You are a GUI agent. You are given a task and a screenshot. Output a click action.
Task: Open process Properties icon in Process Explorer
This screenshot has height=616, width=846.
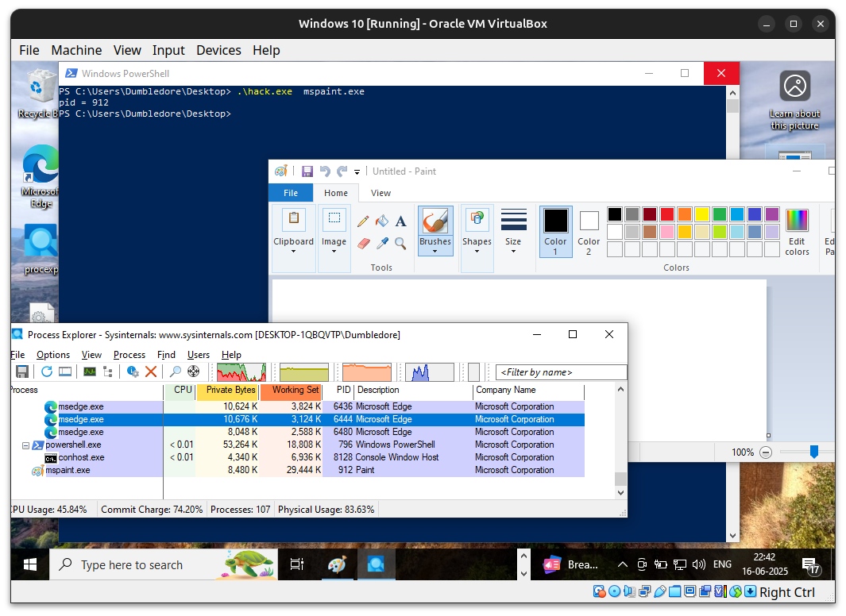click(133, 372)
